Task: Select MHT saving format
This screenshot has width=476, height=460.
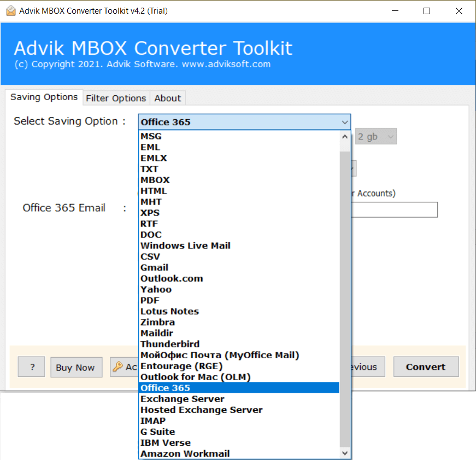Action: [x=239, y=202]
